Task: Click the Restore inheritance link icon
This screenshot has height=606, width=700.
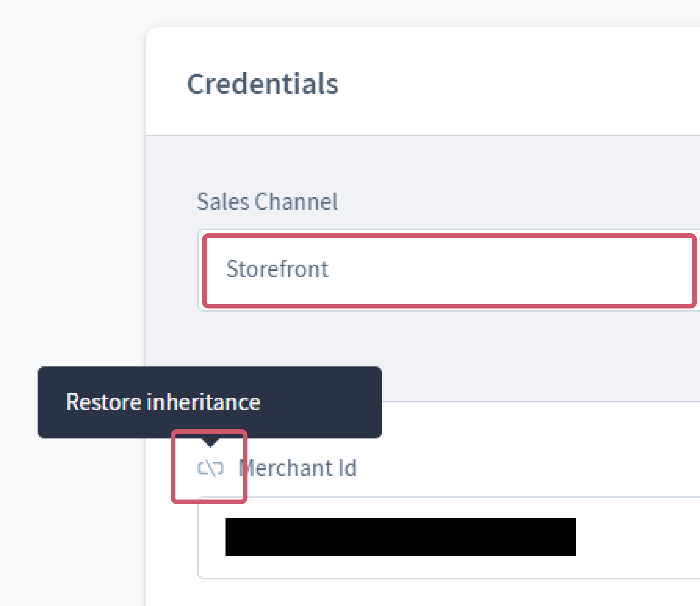Action: 210,468
